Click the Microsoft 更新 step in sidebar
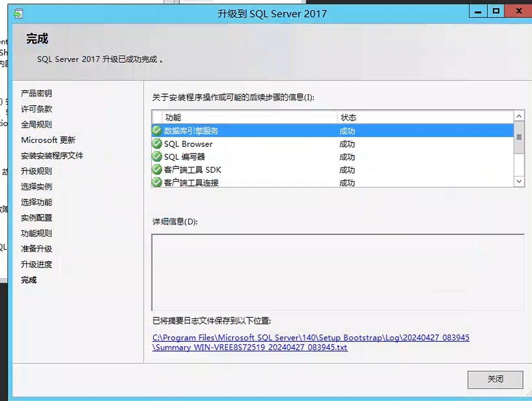532x401 pixels. click(48, 140)
